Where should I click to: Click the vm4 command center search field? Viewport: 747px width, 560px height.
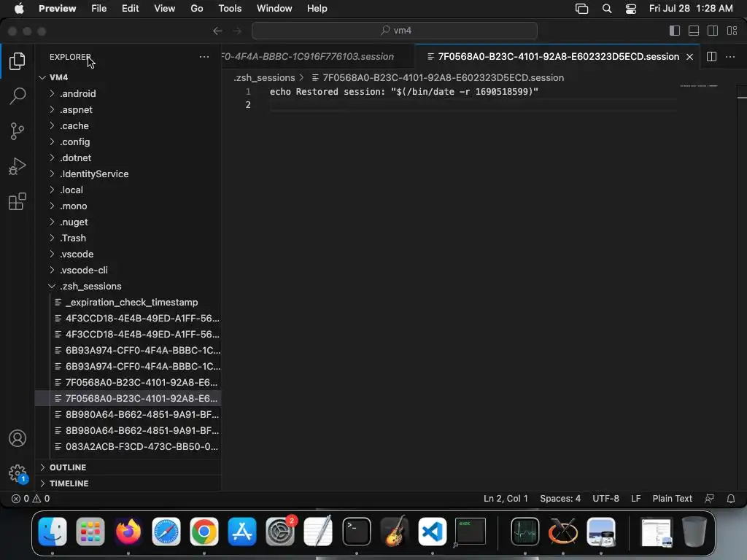395,31
